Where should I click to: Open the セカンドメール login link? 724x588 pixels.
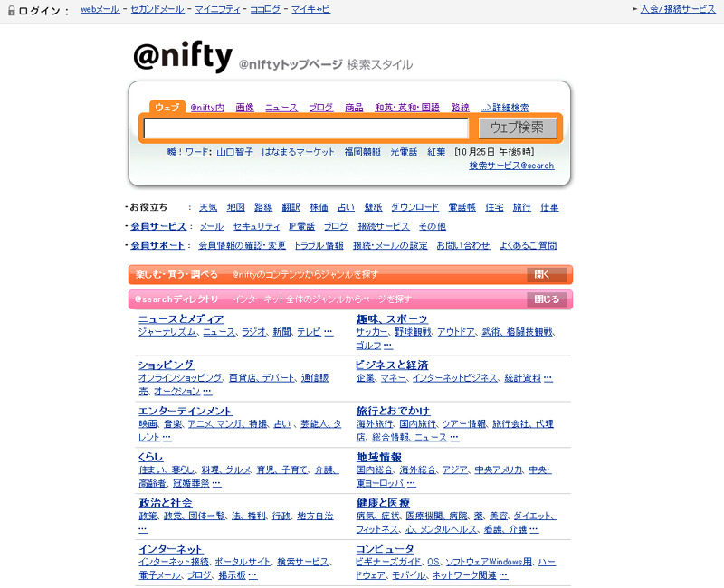[x=157, y=9]
